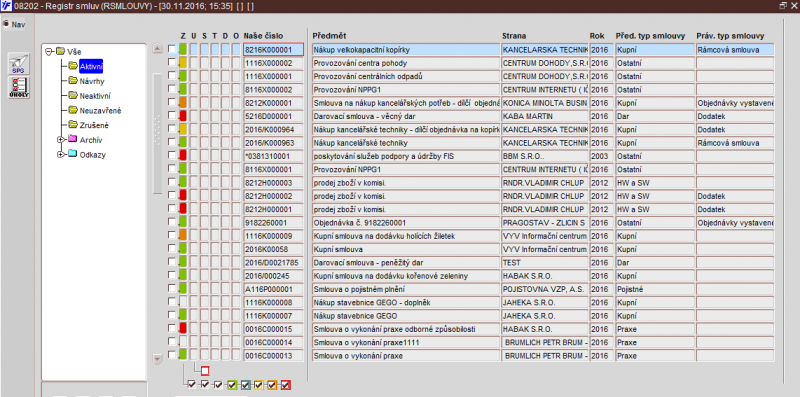Select the Neaktivní folder in the tree

95,96
